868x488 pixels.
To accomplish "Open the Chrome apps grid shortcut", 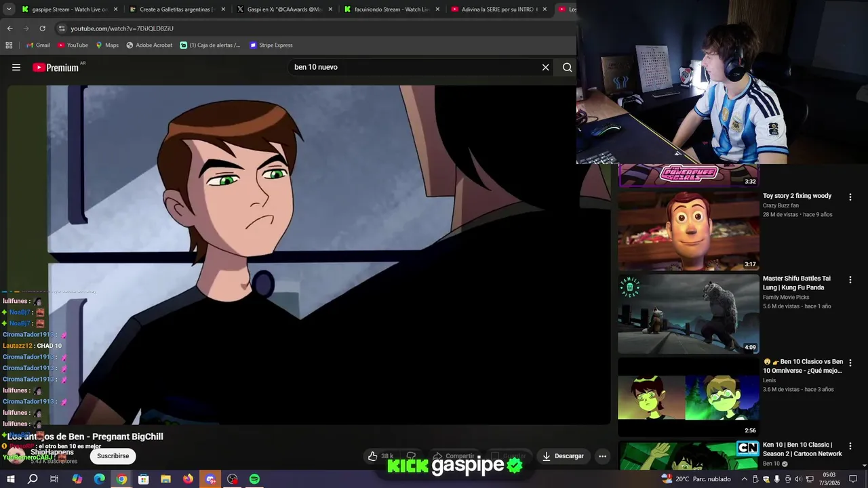I will point(9,45).
